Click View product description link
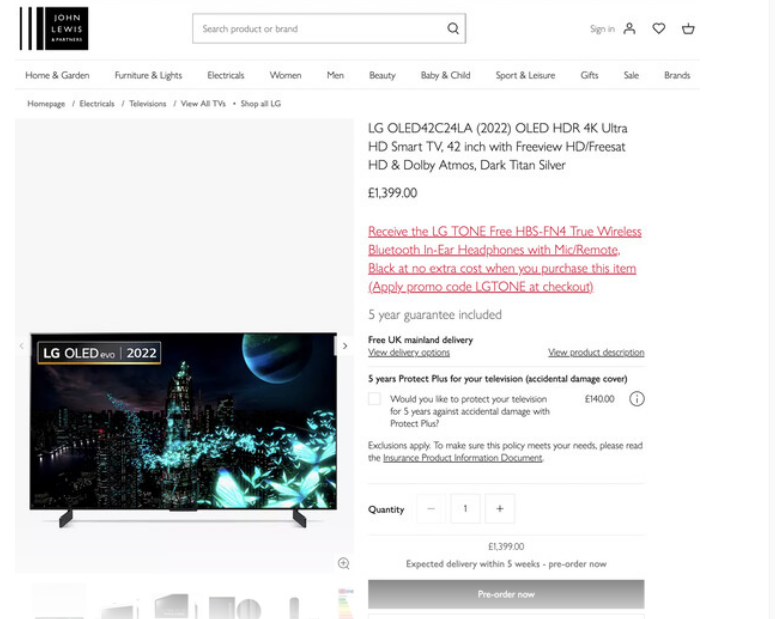This screenshot has width=775, height=619. (596, 352)
